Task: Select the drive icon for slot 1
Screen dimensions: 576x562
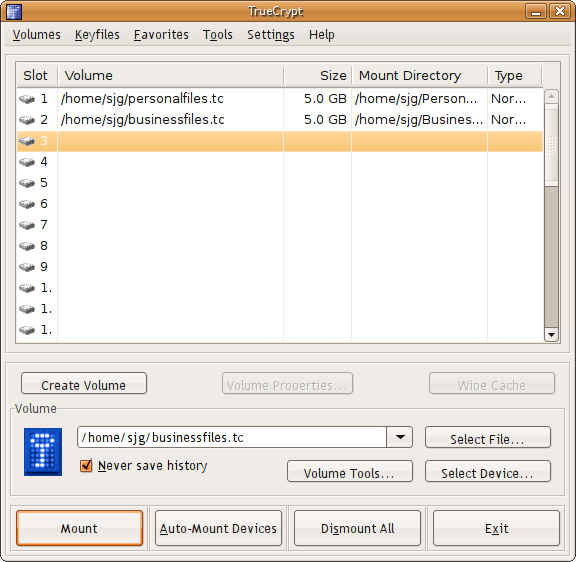Action: [x=27, y=99]
